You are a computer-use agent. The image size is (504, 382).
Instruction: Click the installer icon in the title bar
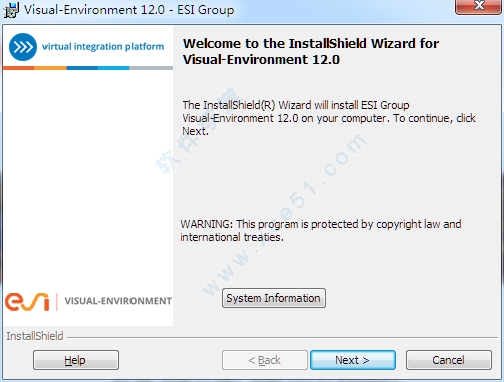[11, 10]
